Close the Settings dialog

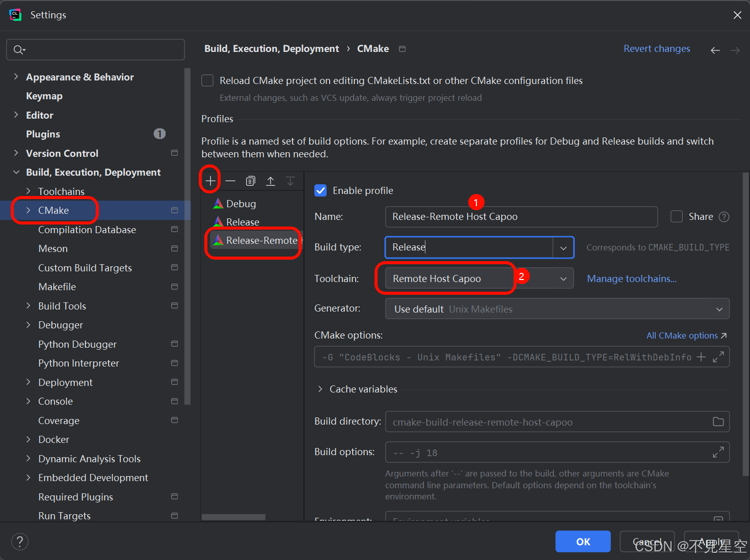coord(737,15)
